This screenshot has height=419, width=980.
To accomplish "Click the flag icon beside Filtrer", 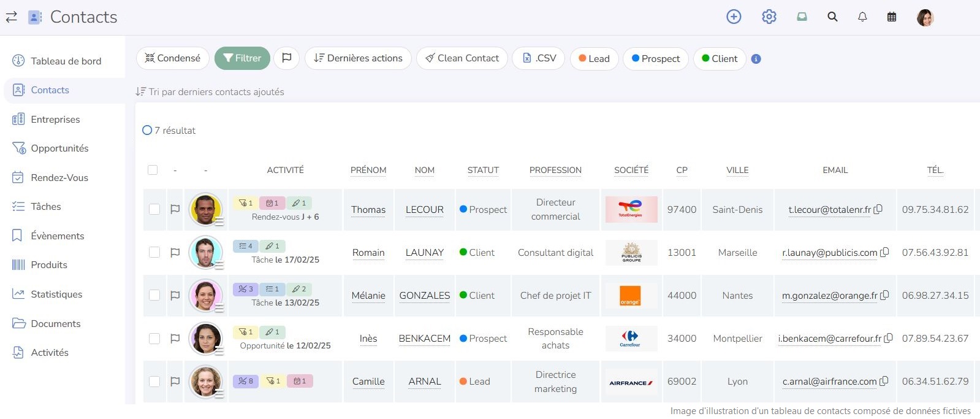I will point(286,58).
